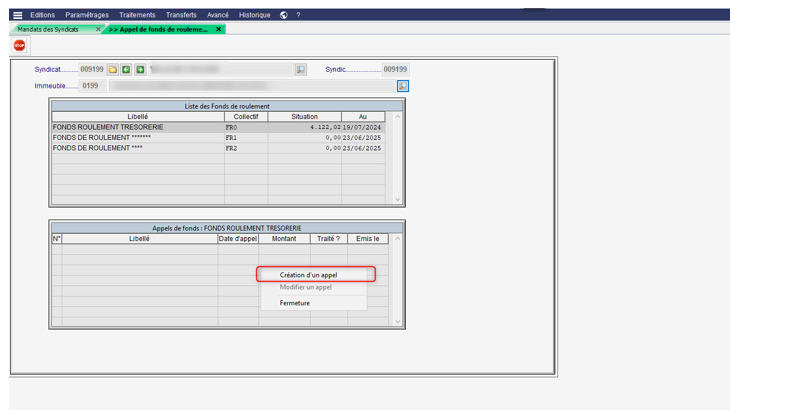Click the search icon on Syndicat row
The width and height of the screenshot is (805, 410).
tap(300, 70)
